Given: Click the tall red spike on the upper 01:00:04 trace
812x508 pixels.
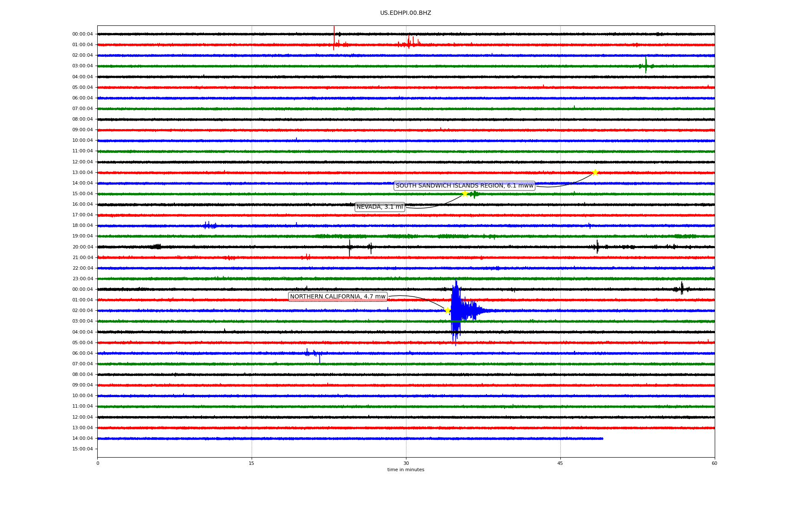Looking at the screenshot, I should (334, 38).
